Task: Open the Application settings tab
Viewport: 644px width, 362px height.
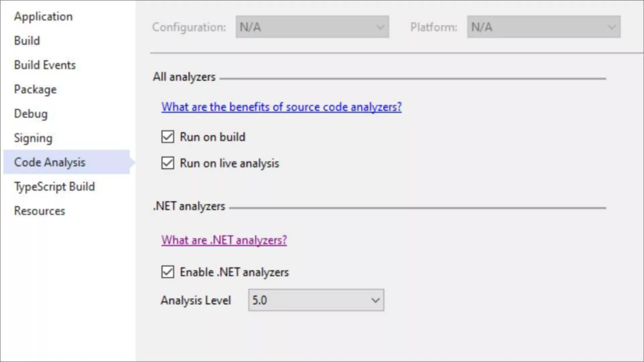Action: point(43,16)
